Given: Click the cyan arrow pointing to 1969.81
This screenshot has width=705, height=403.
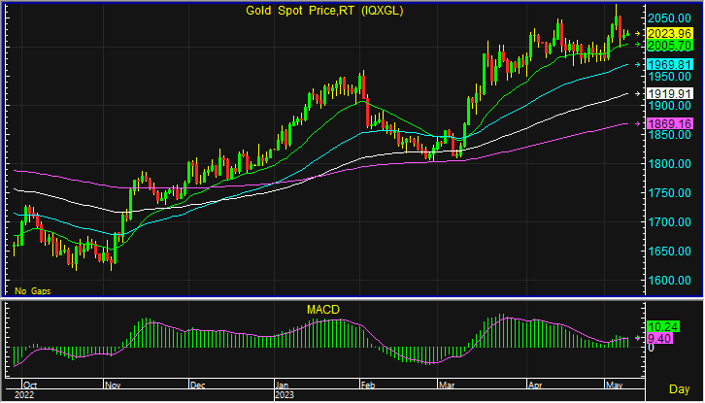Looking at the screenshot, I should (640, 64).
